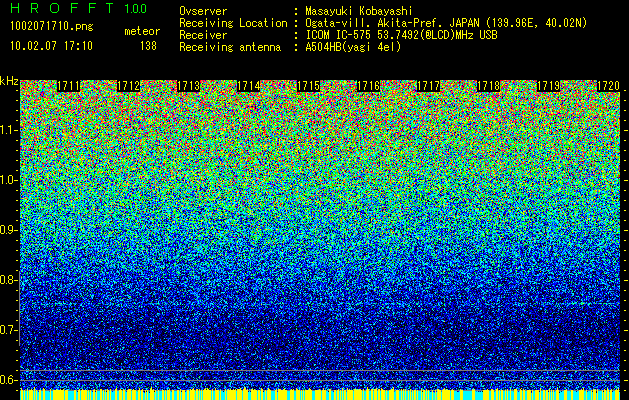Click the 1.0 kHz axis label
The height and width of the screenshot is (400, 629).
(8, 180)
